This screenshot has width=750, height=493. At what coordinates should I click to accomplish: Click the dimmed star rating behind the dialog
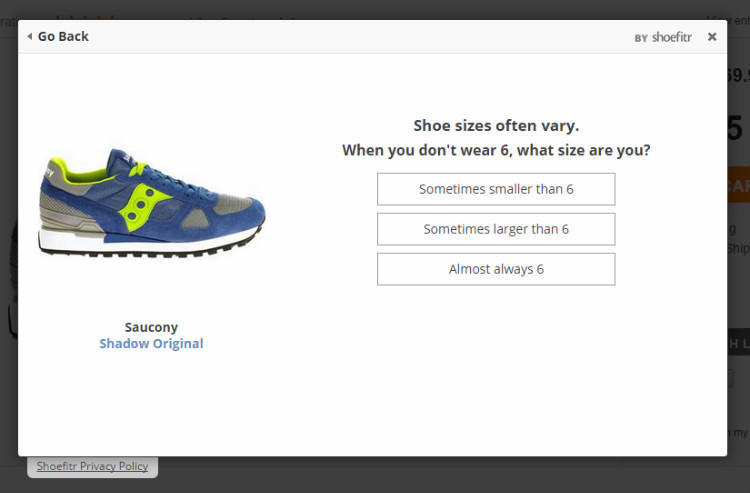click(85, 16)
